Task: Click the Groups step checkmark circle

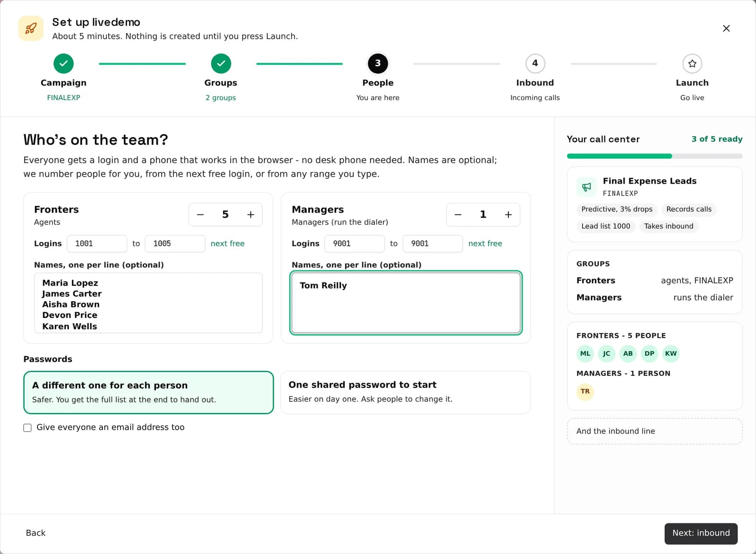Action: tap(221, 63)
